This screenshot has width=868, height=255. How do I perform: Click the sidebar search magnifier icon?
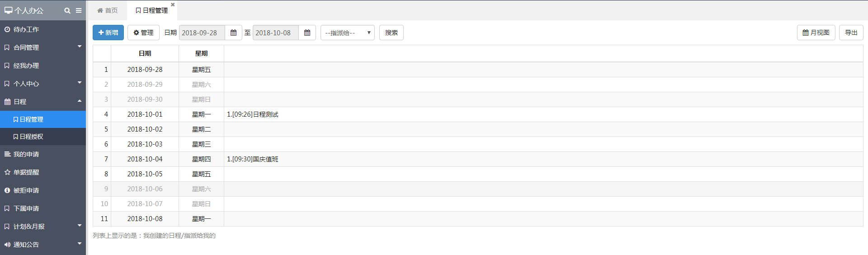67,10
